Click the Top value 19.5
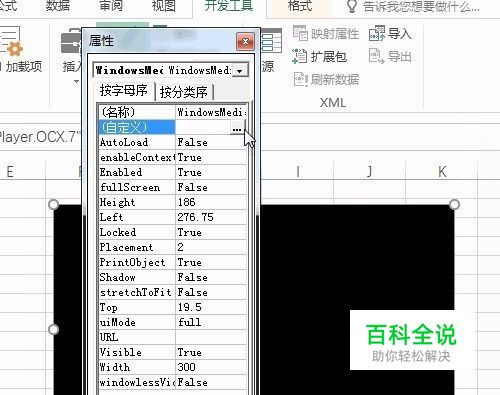This screenshot has height=395, width=500. coord(211,307)
